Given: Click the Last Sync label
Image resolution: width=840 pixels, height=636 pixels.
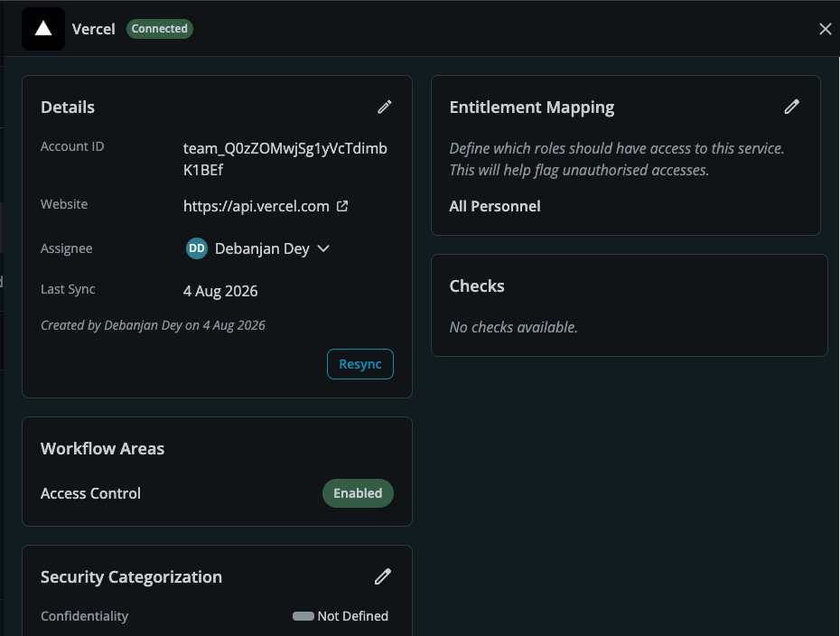Looking at the screenshot, I should point(68,289).
